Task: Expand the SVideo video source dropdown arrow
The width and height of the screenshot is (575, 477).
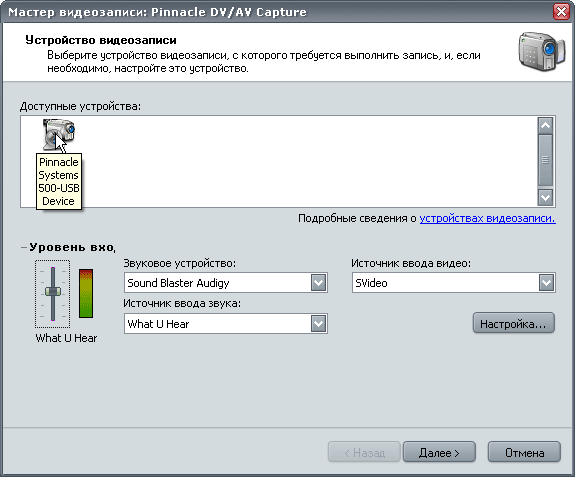Action: 546,283
